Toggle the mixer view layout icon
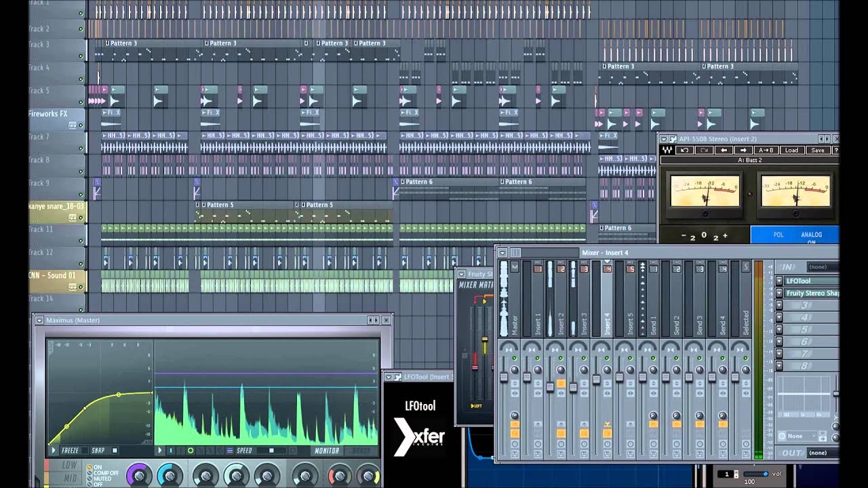 tap(515, 252)
